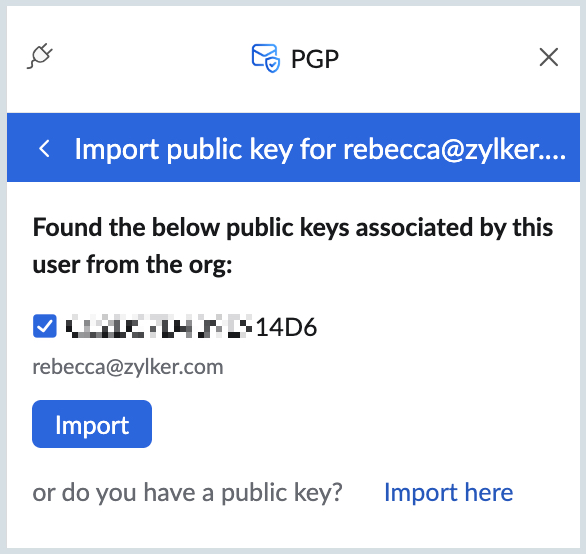Screen dimensions: 586x554
Task: Collapse import view via header back arrow
Action: click(x=44, y=148)
